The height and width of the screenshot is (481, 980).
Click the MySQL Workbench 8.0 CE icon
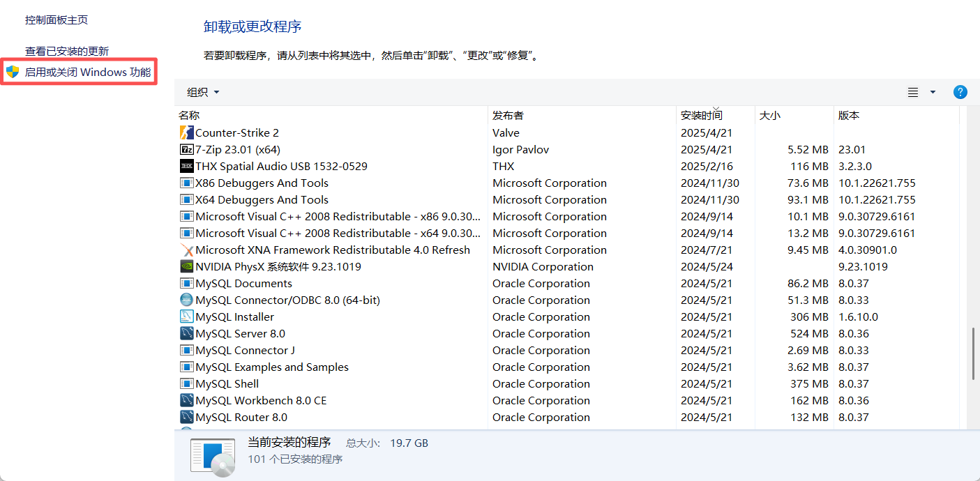click(186, 400)
